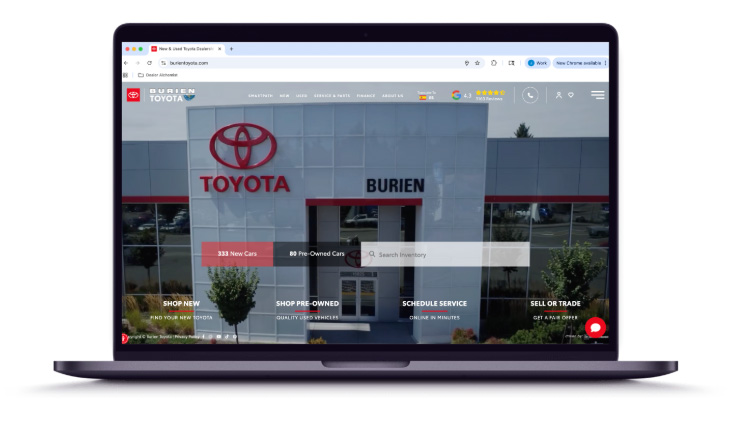732x422 pixels.
Task: Click the New Chrome available button
Action: pos(578,63)
